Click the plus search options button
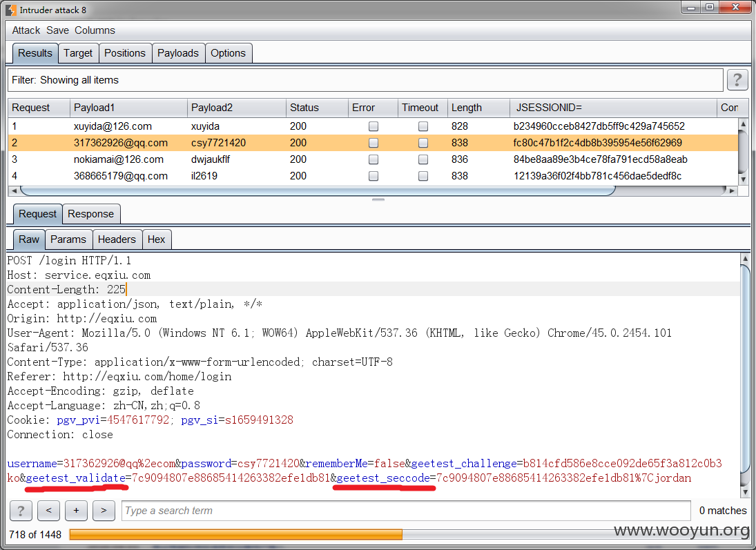Image resolution: width=756 pixels, height=550 pixels. pos(76,511)
